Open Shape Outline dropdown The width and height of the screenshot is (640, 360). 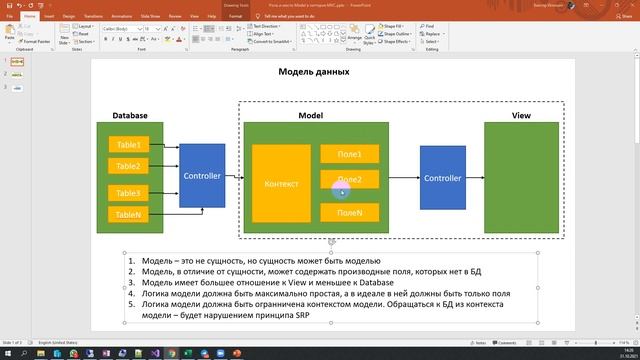click(394, 34)
